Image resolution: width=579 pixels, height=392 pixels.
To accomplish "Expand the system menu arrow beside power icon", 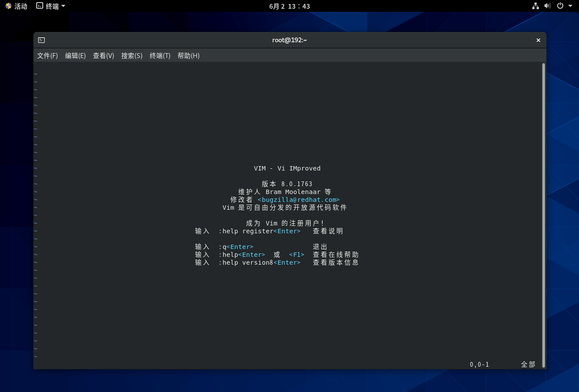I will pos(570,6).
